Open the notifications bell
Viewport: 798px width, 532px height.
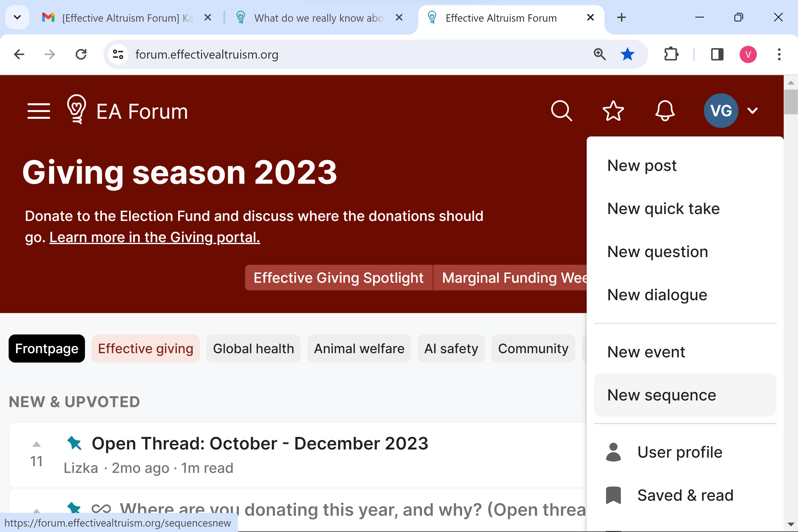(665, 111)
